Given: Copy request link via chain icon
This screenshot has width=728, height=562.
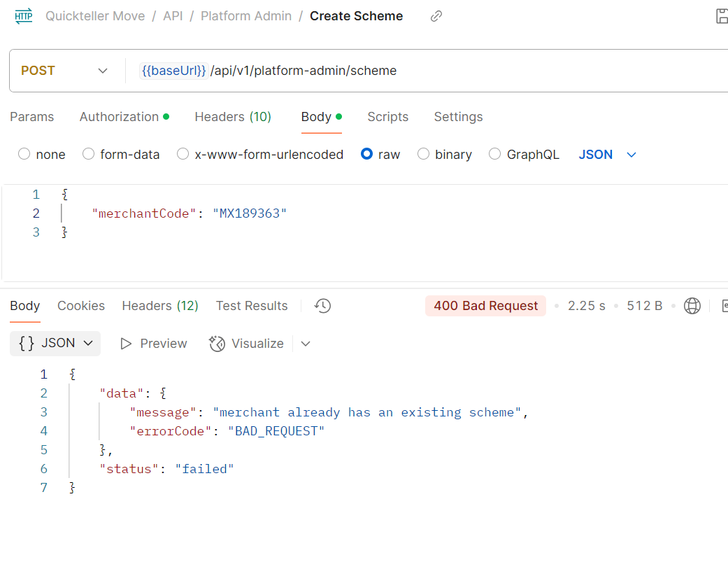Looking at the screenshot, I should coord(436,16).
